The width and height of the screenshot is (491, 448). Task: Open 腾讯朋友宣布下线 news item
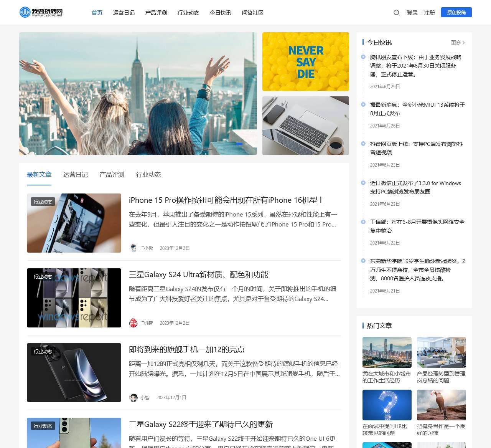coord(416,66)
